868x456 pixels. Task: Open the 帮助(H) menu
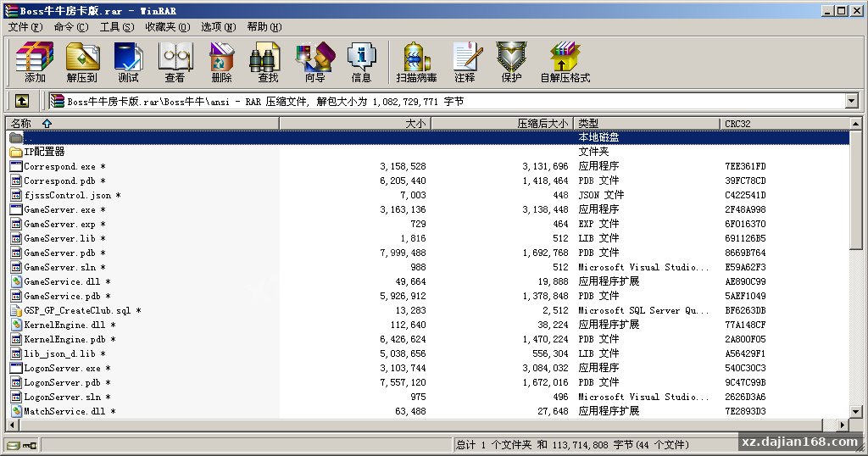tap(264, 27)
